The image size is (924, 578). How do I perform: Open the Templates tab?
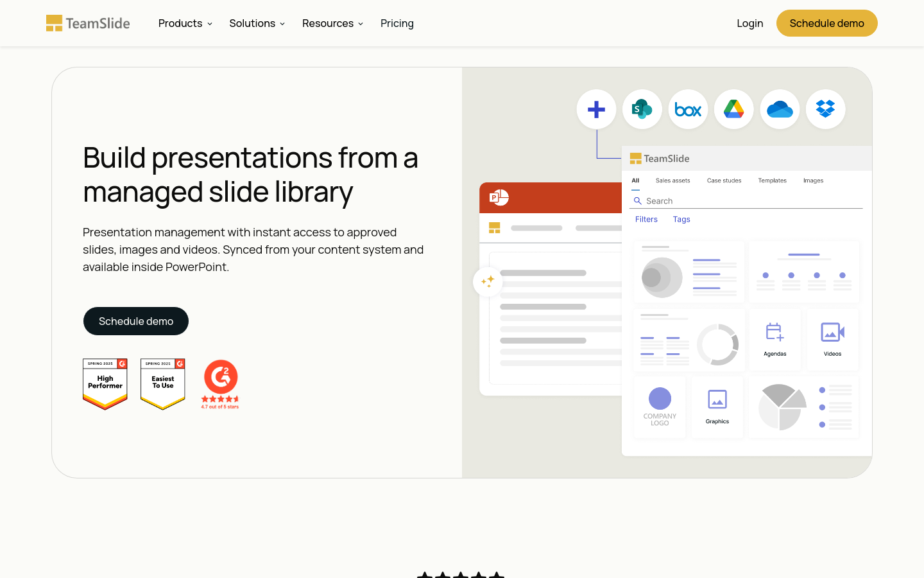pyautogui.click(x=772, y=181)
